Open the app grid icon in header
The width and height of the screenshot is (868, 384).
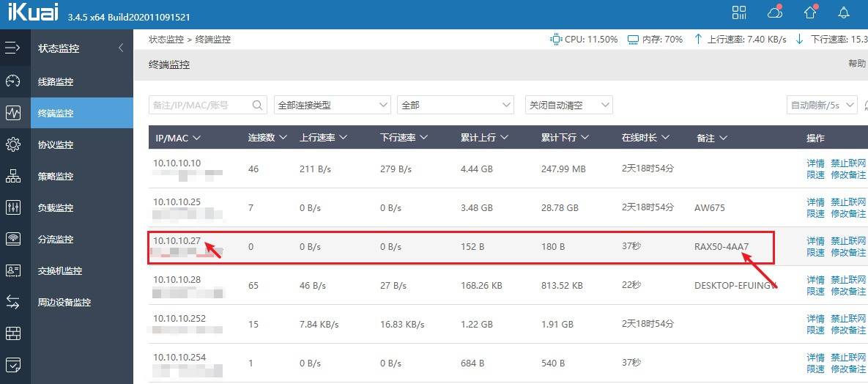(739, 12)
